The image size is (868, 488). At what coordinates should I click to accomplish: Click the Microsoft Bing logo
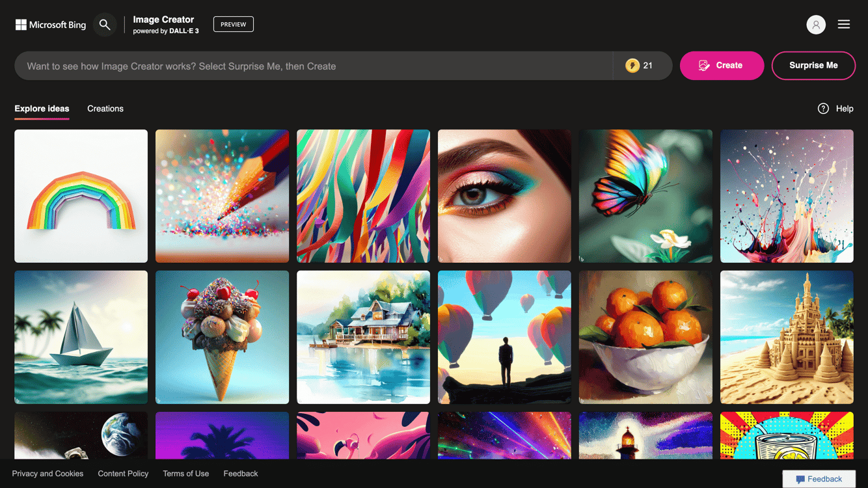coord(50,24)
